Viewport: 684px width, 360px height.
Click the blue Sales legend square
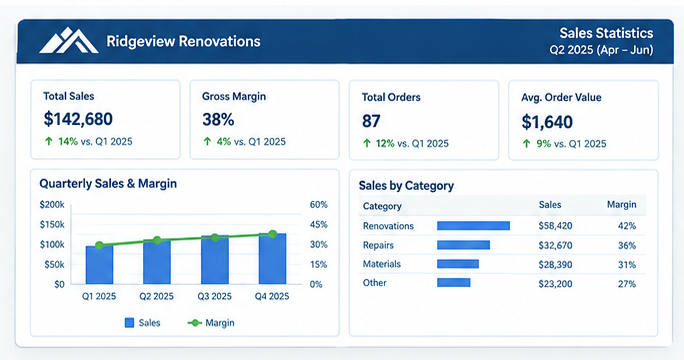130,323
